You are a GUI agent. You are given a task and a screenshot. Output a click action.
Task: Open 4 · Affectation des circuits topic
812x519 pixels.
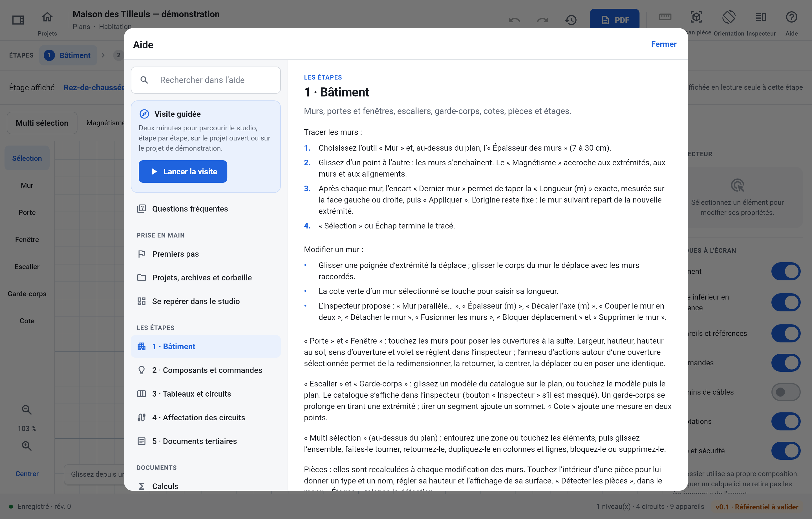point(206,417)
